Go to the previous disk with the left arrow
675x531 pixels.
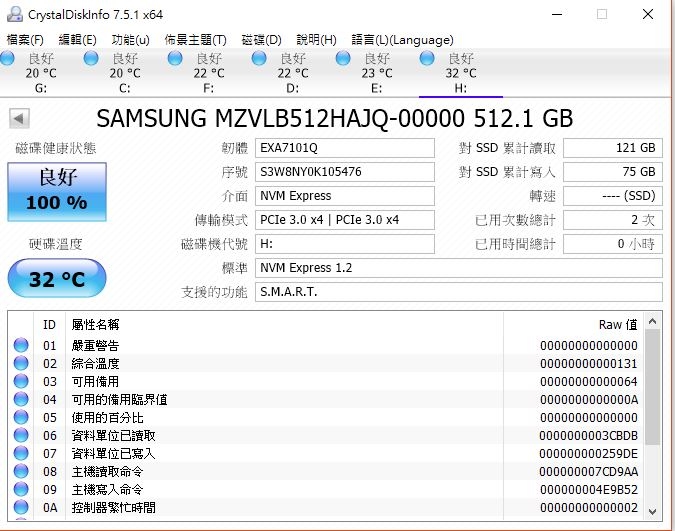(x=19, y=118)
